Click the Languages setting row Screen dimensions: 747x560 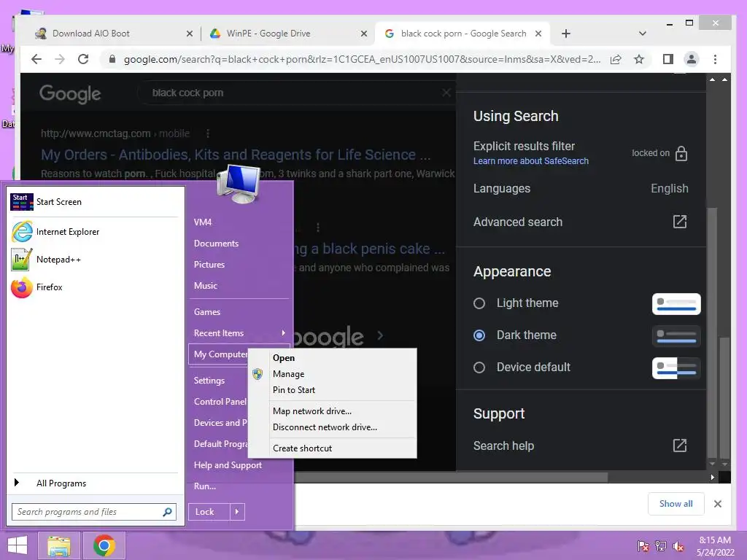581,189
